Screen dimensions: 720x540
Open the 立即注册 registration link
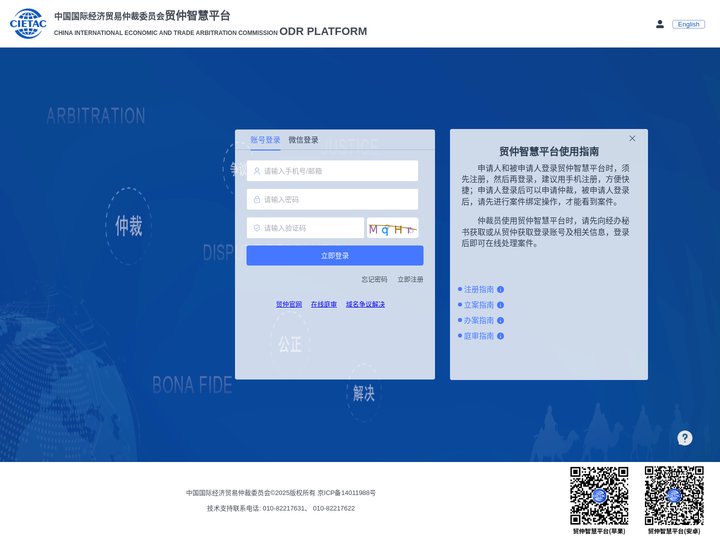click(x=410, y=279)
